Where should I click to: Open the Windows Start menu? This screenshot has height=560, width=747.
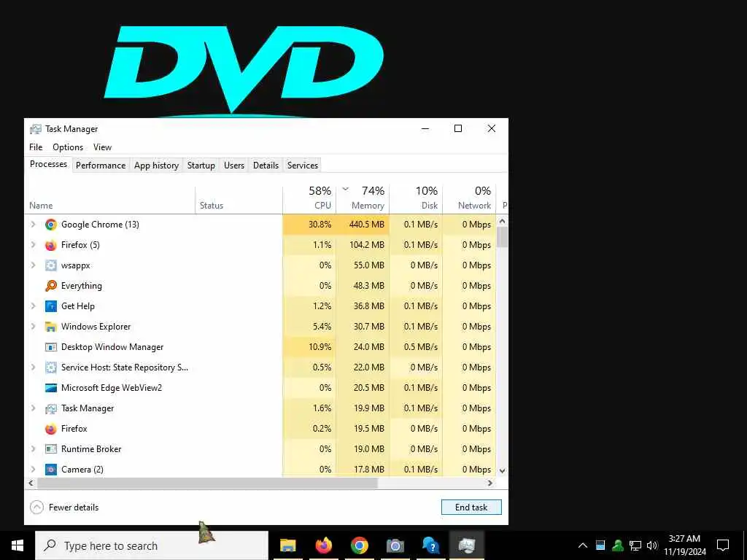click(x=18, y=545)
